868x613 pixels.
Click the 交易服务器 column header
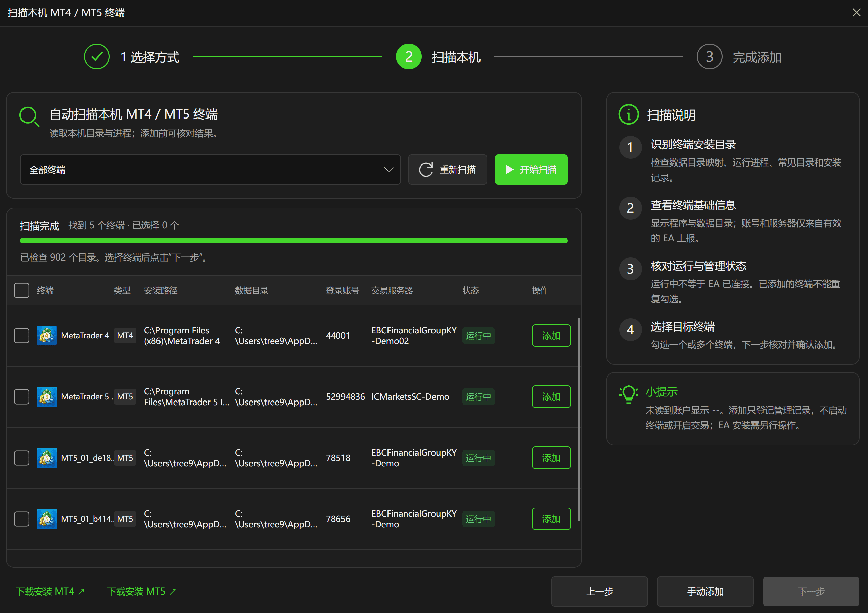(x=392, y=291)
